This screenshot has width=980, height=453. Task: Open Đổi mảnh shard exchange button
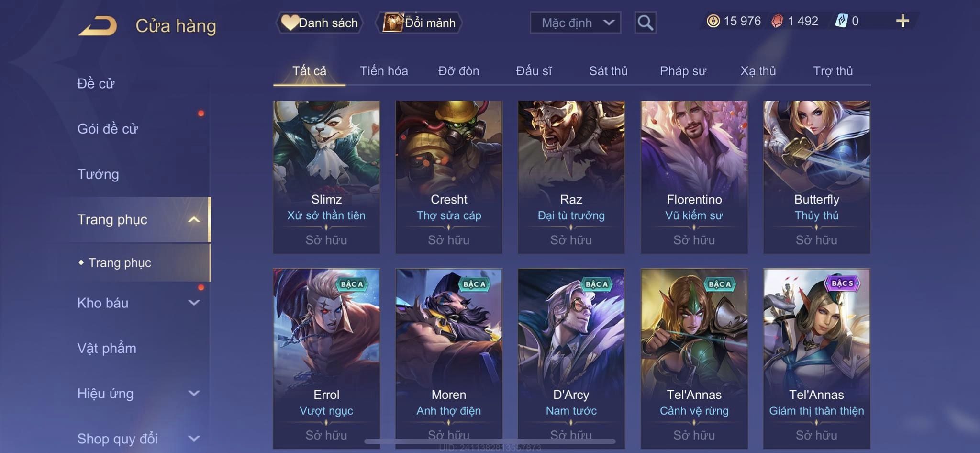tap(419, 23)
